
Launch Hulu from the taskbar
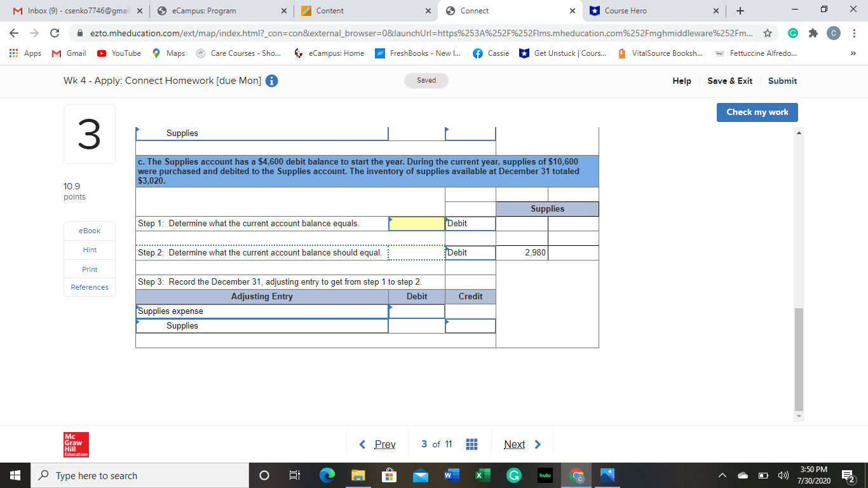[x=545, y=475]
